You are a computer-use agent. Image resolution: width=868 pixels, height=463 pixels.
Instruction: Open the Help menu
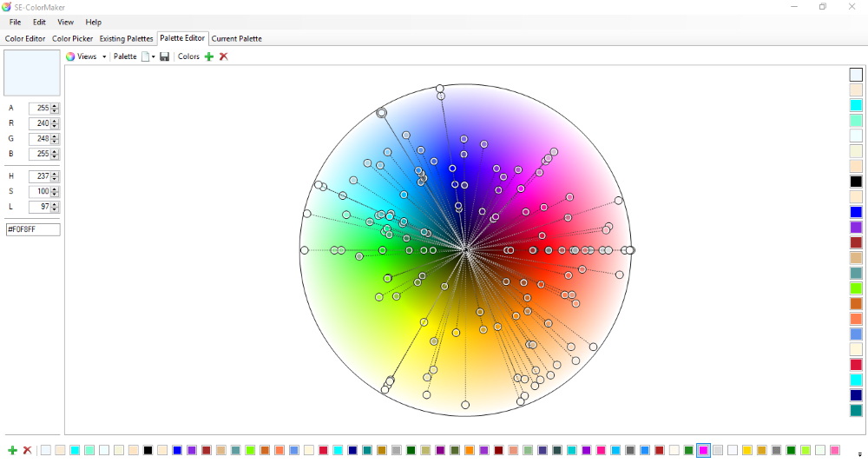coord(93,23)
